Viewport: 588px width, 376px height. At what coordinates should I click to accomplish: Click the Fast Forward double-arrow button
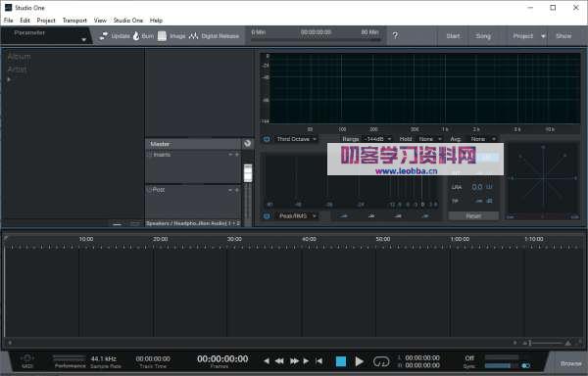294,361
